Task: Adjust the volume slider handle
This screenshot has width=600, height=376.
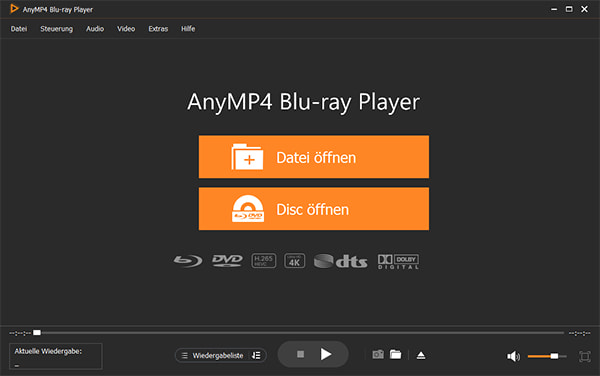Action: (x=554, y=356)
